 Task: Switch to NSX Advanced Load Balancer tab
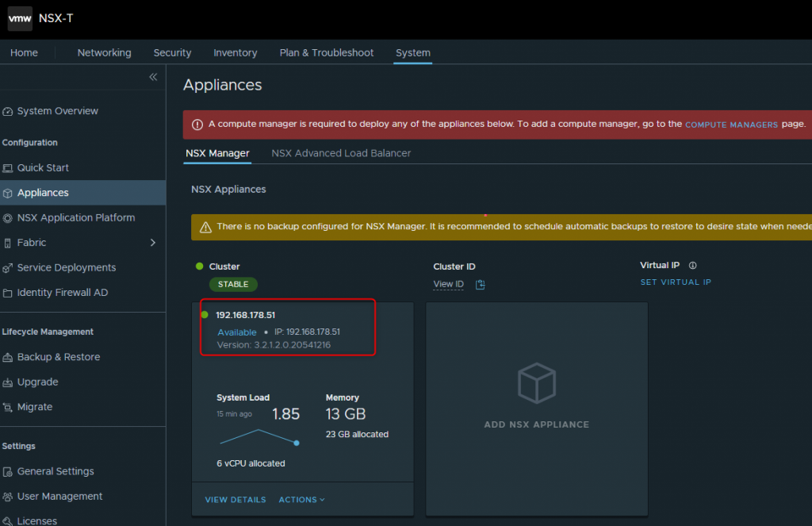[x=341, y=153]
